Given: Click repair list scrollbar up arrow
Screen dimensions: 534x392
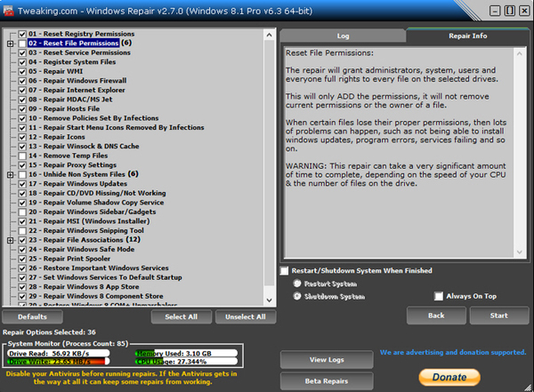Looking at the screenshot, I should tap(269, 35).
